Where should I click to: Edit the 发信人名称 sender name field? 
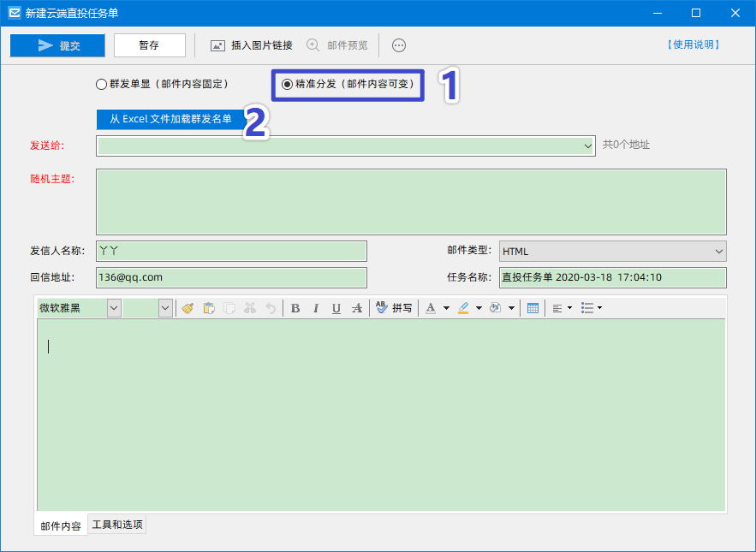coord(231,251)
